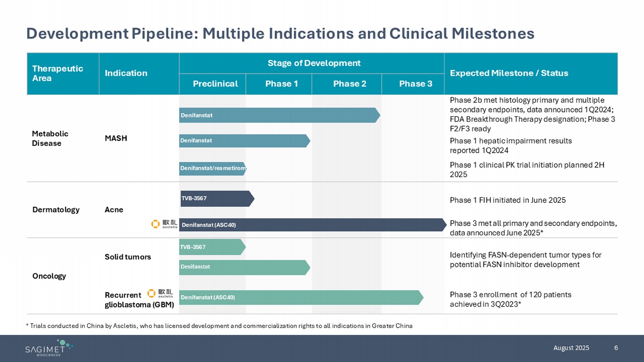The height and width of the screenshot is (362, 644).
Task: Click the Ascletis trials footnote text
Action: [x=219, y=326]
